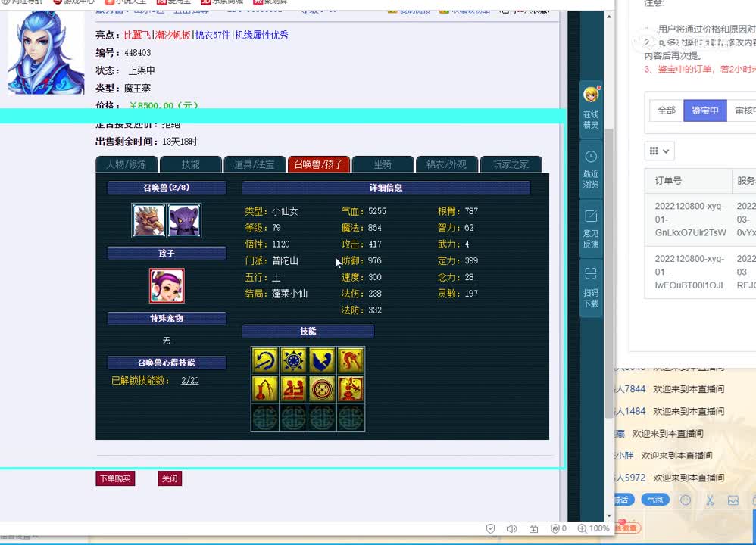Screen dimensions: 756x545
Task: Switch to the 玩家之家 tab
Action: pos(511,164)
